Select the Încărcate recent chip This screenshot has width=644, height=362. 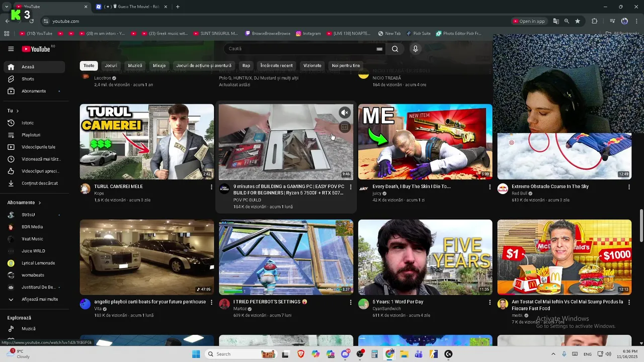[x=276, y=66]
